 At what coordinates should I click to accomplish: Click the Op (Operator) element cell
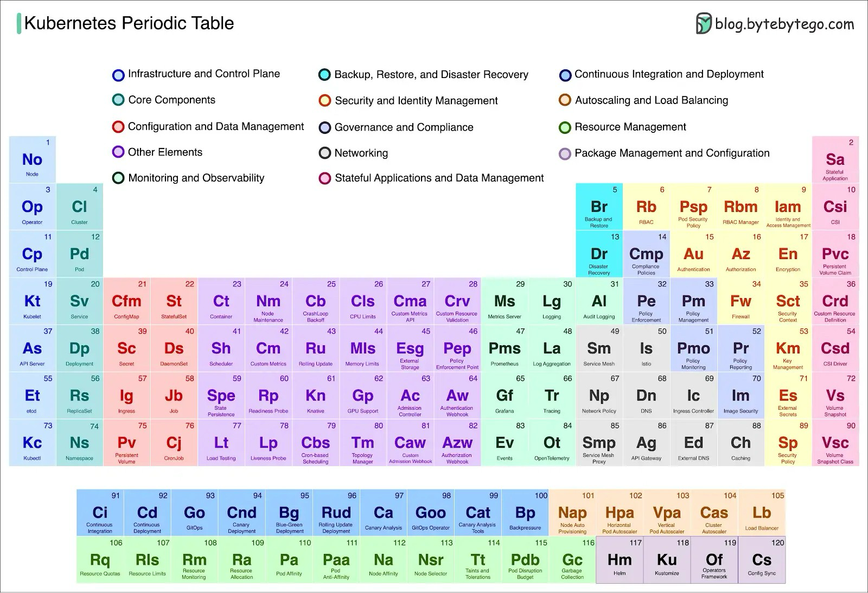33,207
